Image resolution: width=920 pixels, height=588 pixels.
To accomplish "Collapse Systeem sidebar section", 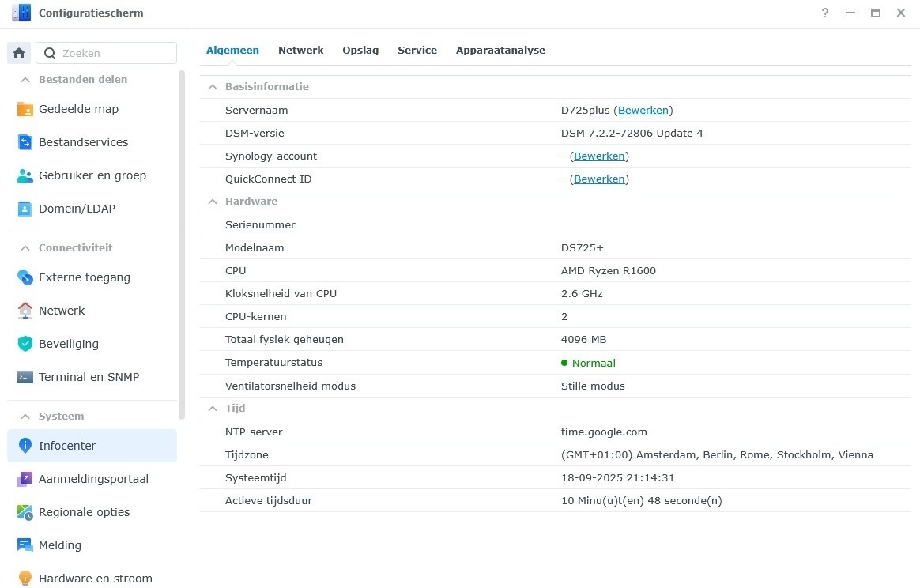I will 25,416.
